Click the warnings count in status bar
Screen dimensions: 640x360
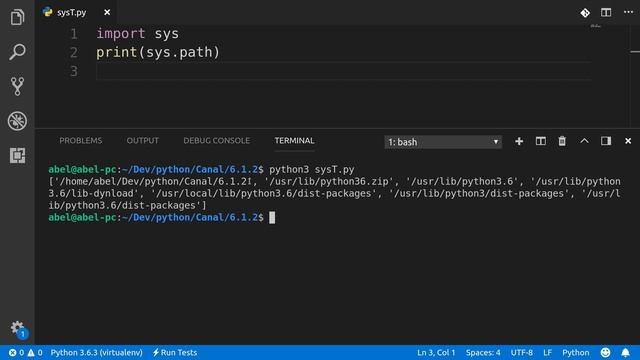click(x=35, y=353)
